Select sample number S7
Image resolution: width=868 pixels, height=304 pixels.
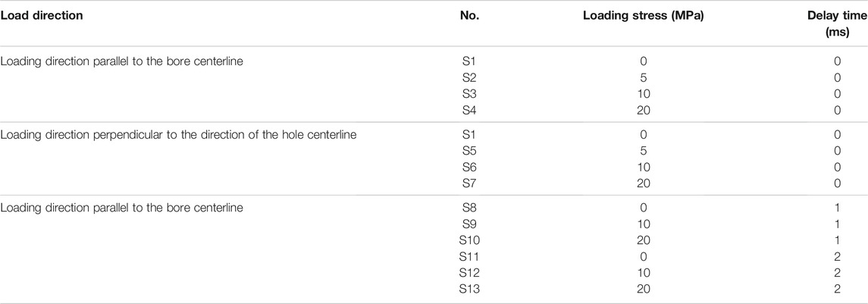click(x=469, y=183)
